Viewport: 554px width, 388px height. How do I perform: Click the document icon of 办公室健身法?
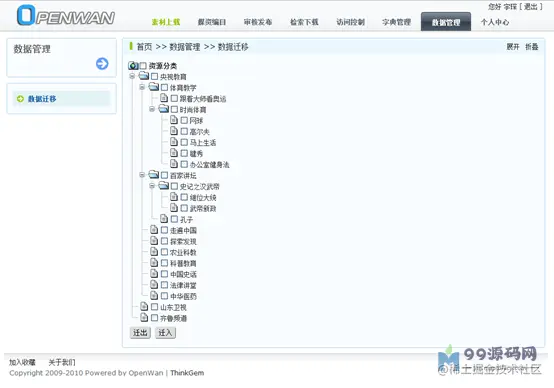click(174, 164)
